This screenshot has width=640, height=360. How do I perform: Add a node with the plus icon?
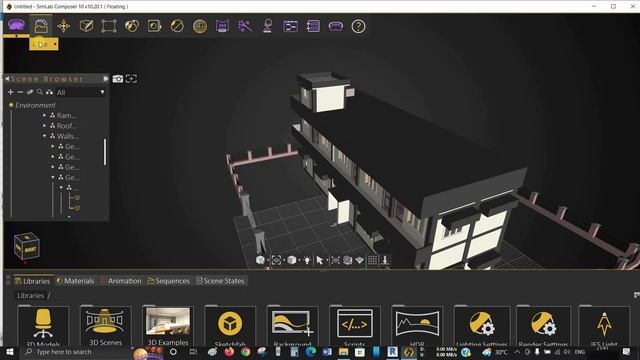11,92
